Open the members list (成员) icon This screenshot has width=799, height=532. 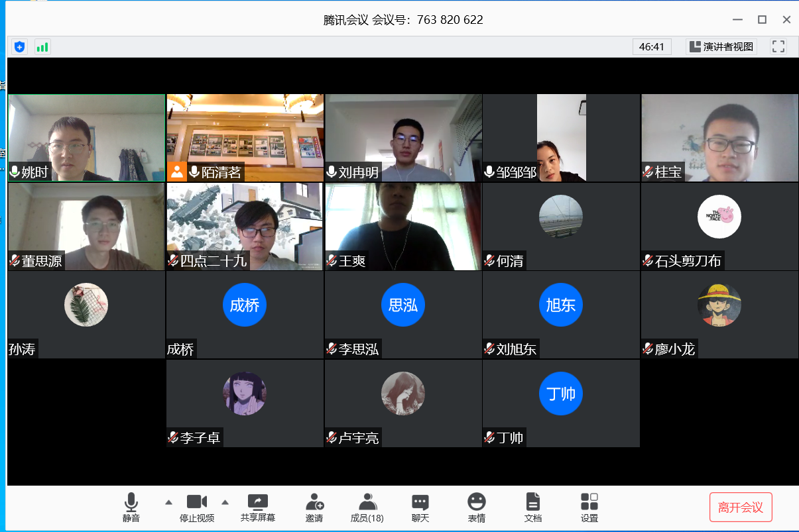(x=367, y=507)
